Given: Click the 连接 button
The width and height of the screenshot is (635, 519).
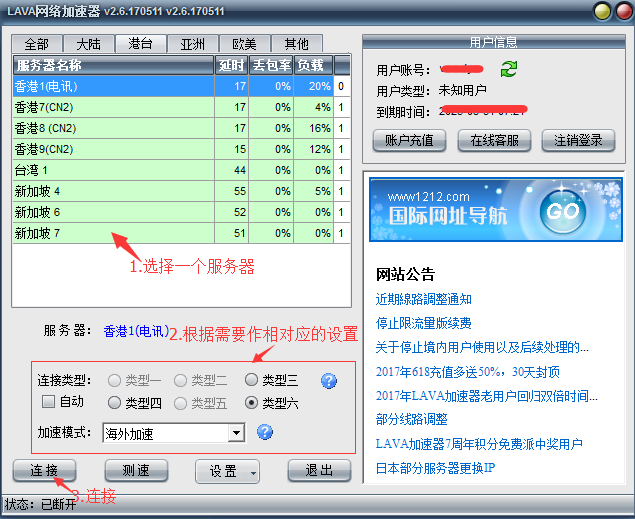Looking at the screenshot, I should [x=45, y=470].
